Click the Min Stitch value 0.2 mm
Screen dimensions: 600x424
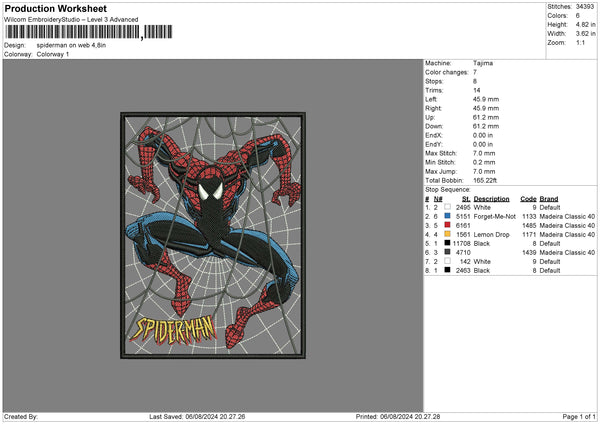click(484, 162)
